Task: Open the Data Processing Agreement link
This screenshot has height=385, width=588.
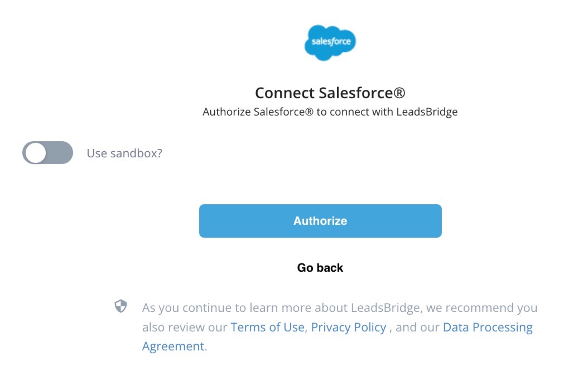Action: [488, 327]
